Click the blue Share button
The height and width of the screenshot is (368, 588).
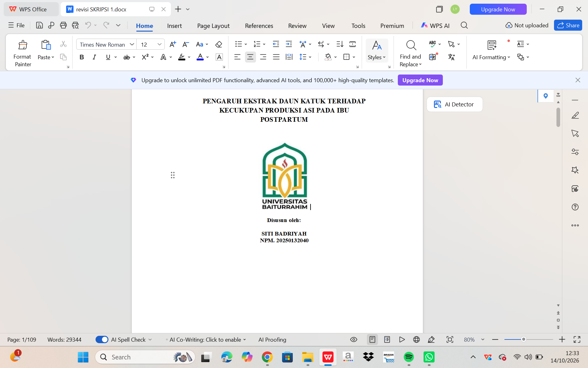click(x=568, y=25)
